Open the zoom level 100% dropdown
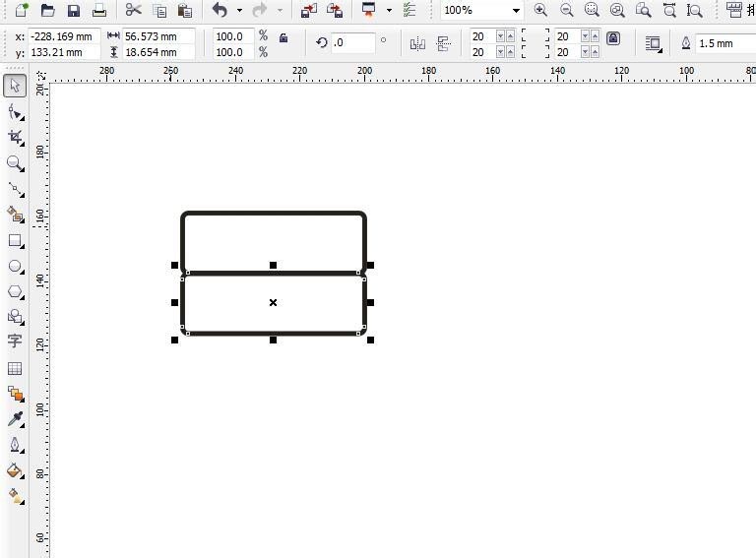The image size is (756, 558). tap(515, 11)
